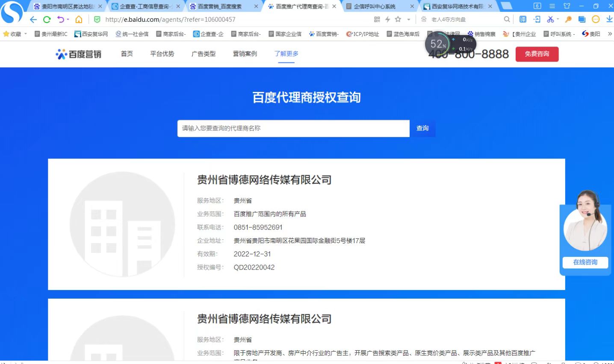Viewport: 614px width, 364px height.
Task: Open the skin (shirt) icon
Action: 567,6
